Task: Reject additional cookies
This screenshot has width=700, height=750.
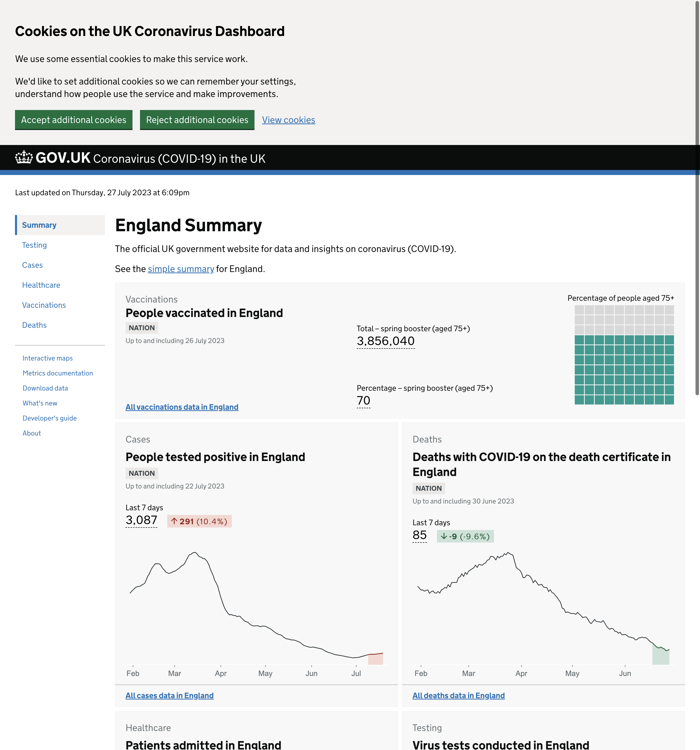Action: (x=197, y=120)
